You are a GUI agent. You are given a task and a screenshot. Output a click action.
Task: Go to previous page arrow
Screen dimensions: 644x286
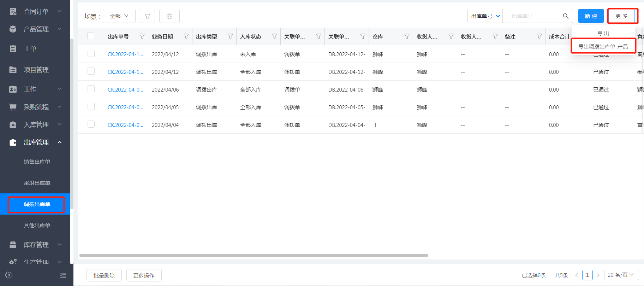[x=577, y=275]
